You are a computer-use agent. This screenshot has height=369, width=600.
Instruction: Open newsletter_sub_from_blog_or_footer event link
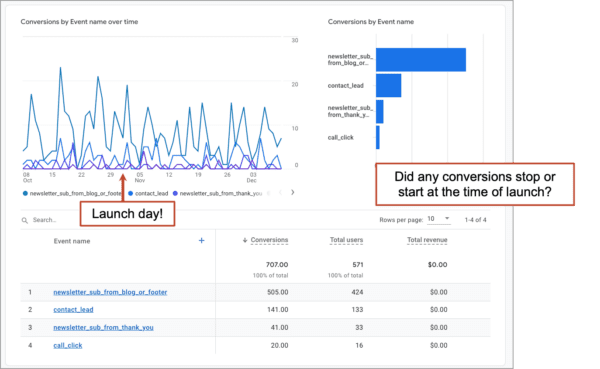(110, 292)
